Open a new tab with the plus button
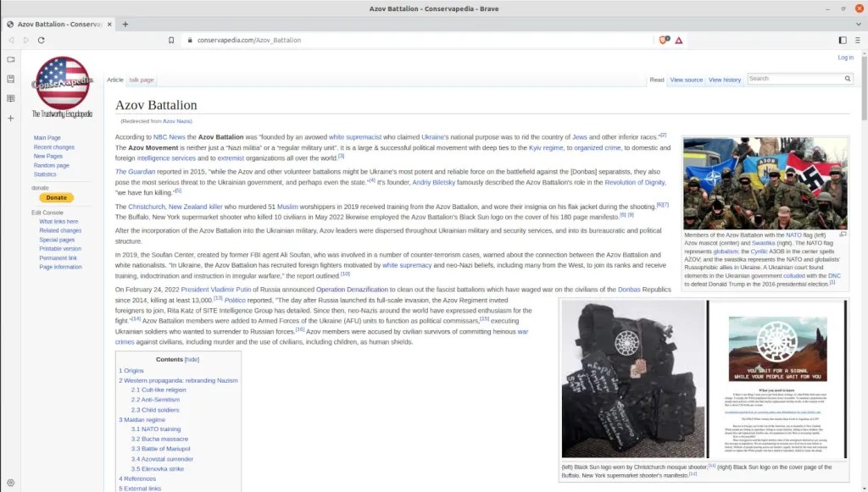The height and width of the screenshot is (492, 868). click(x=125, y=25)
